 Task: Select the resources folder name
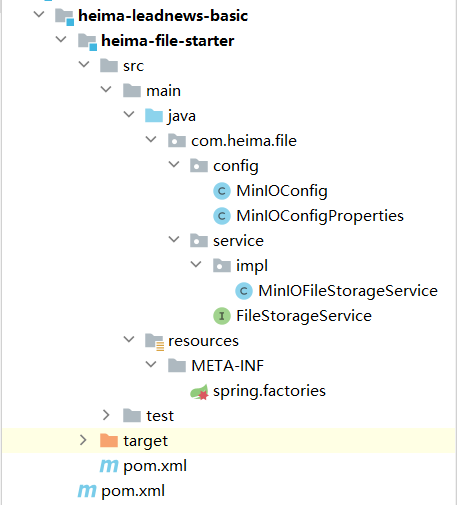click(x=203, y=341)
